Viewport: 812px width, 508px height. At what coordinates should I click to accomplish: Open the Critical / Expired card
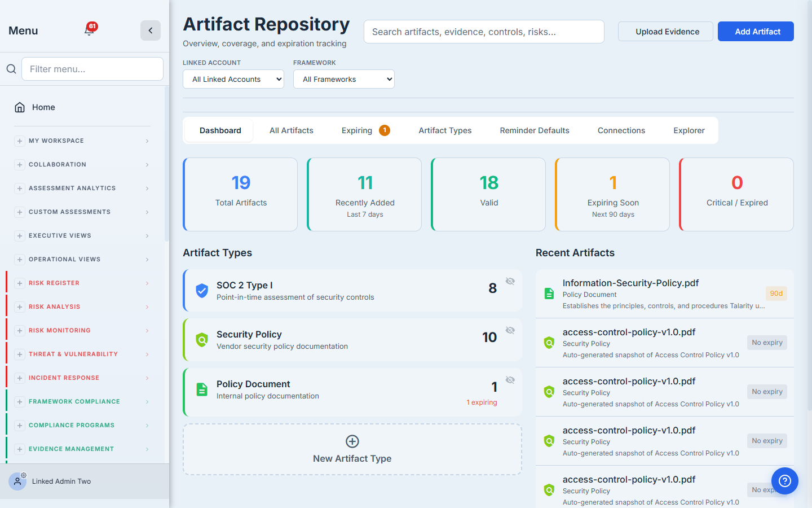point(736,194)
